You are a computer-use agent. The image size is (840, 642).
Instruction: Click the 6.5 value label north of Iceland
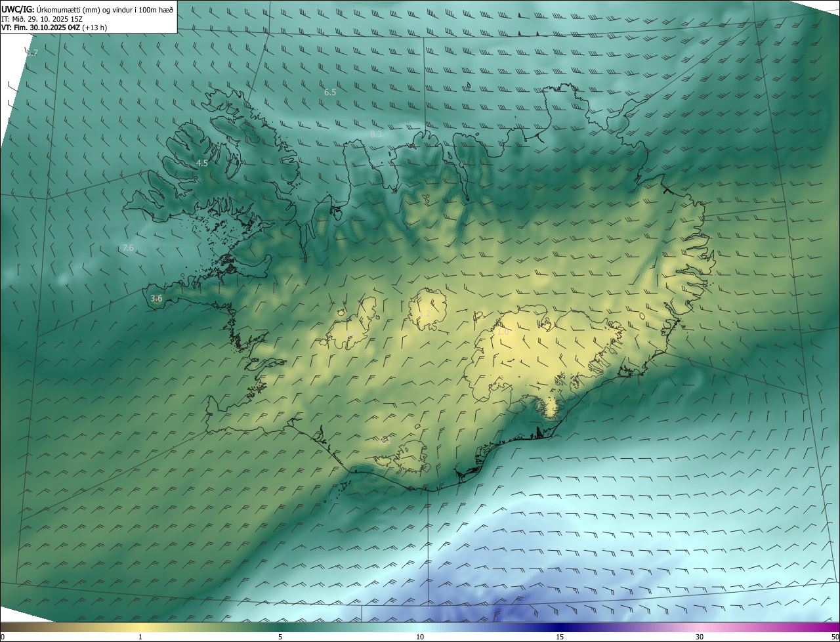click(330, 93)
